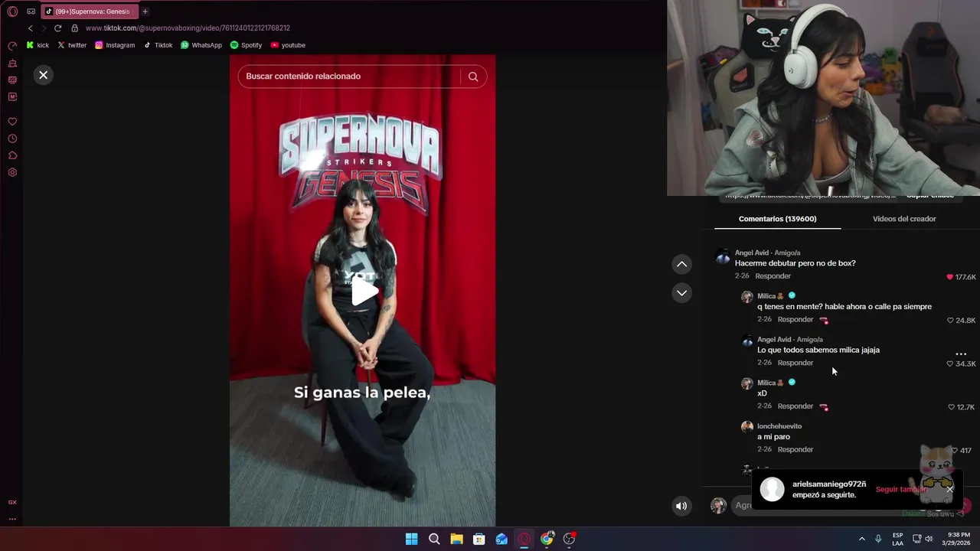Screen dimensions: 980x551
Task: Click the search magnifier in related content bar
Action: (473, 77)
